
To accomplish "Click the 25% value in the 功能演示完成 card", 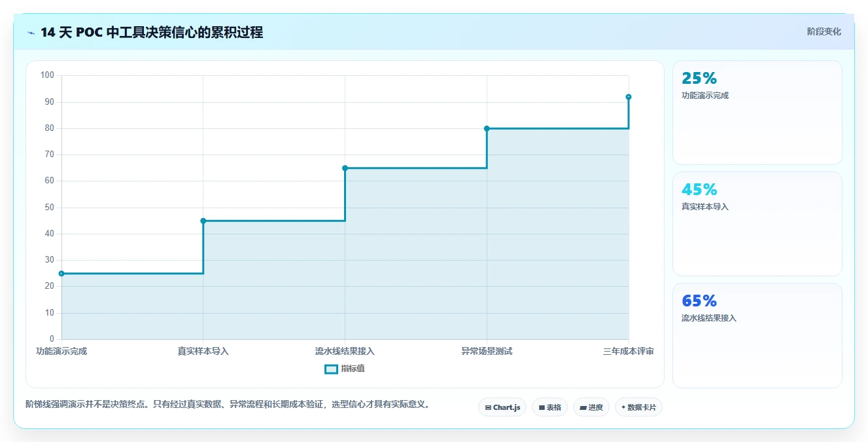I will click(699, 79).
